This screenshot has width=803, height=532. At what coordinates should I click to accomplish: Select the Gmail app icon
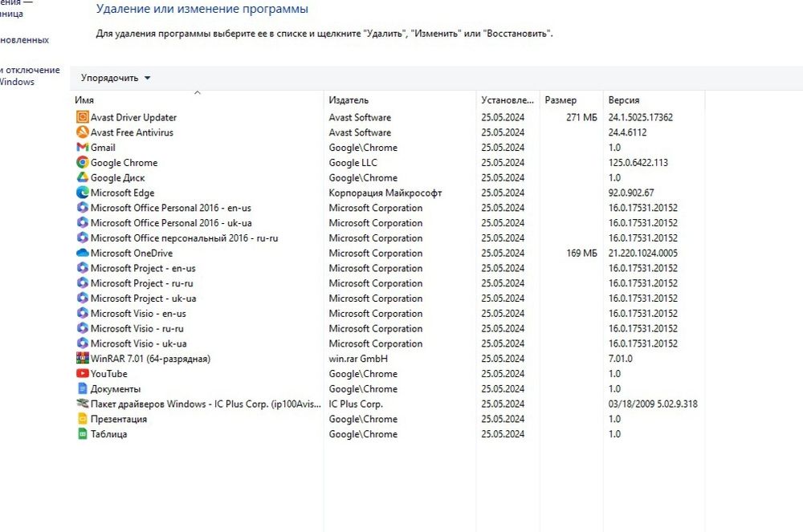pyautogui.click(x=82, y=148)
